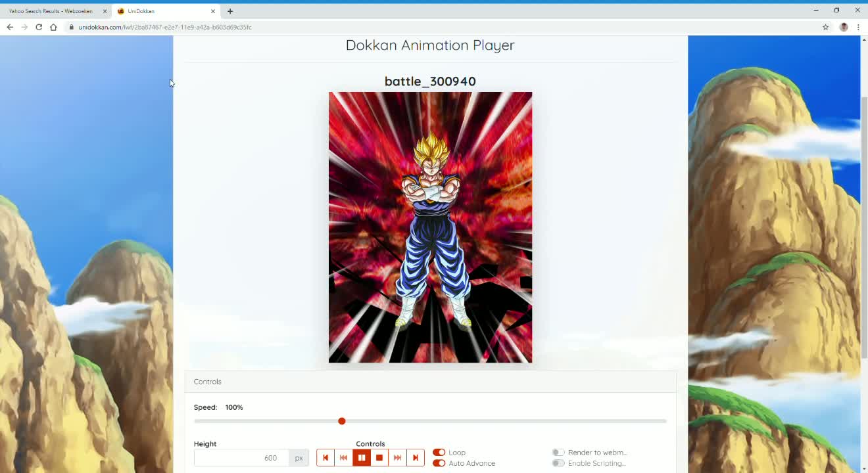Viewport: 868px width, 473px height.
Task: Open a new browser tab
Action: pyautogui.click(x=230, y=11)
